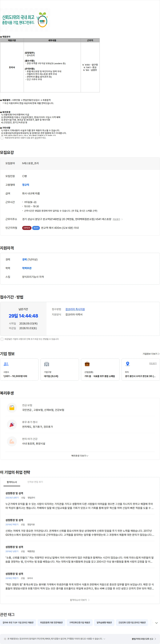The height and width of the screenshot is (644, 160).
Task: Click the Hyundai Green Food logo emblem
Action: (42, 20)
